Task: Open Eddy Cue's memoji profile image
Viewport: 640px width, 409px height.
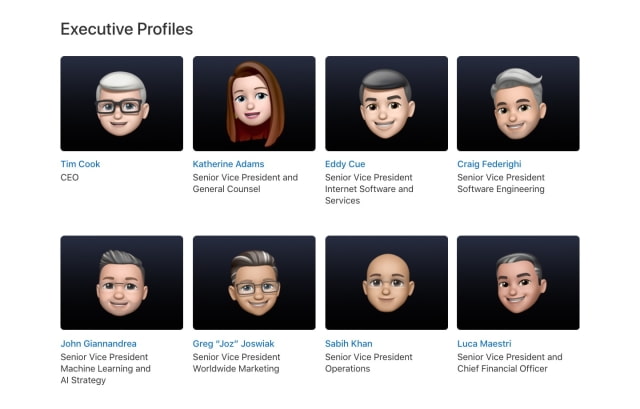Action: pos(386,103)
